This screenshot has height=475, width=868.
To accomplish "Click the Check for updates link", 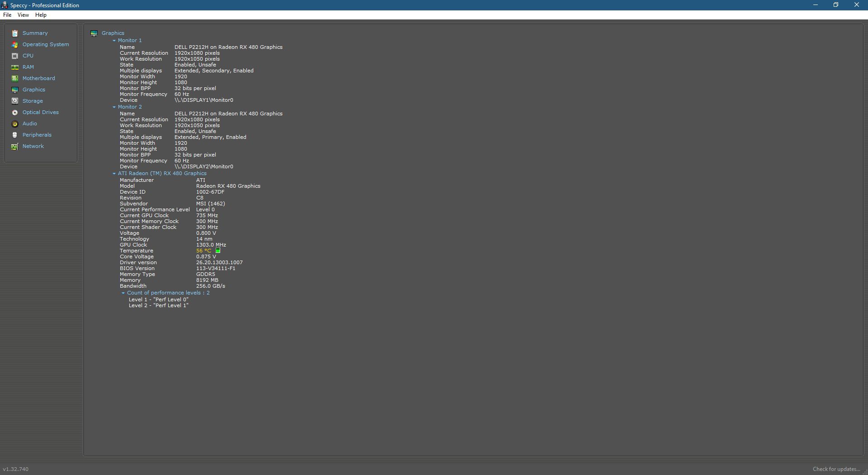I will [x=836, y=469].
